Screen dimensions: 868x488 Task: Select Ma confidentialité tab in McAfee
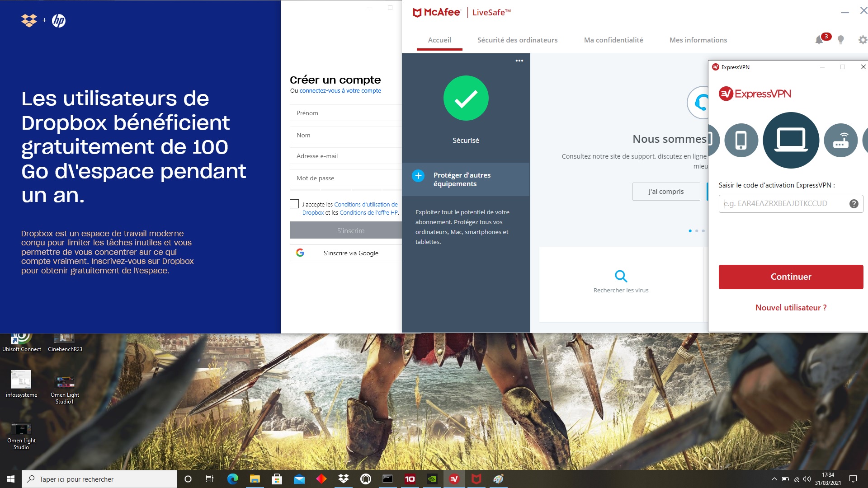coord(614,40)
